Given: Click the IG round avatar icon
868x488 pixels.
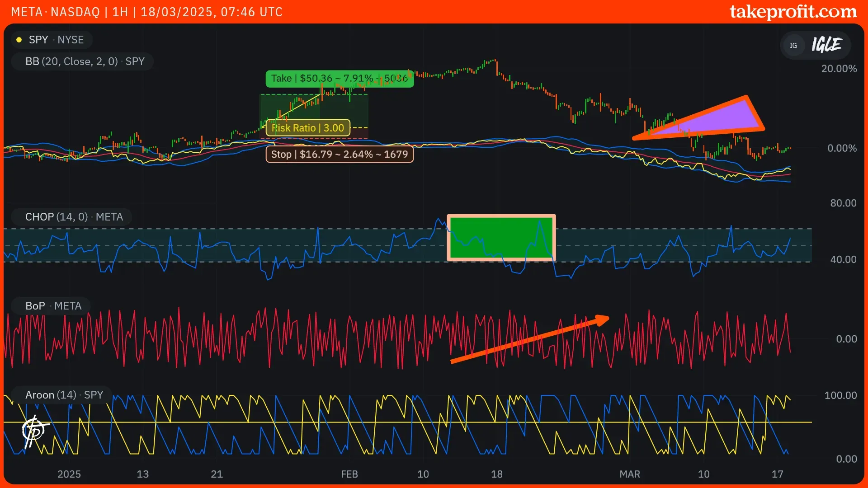Looking at the screenshot, I should [793, 45].
